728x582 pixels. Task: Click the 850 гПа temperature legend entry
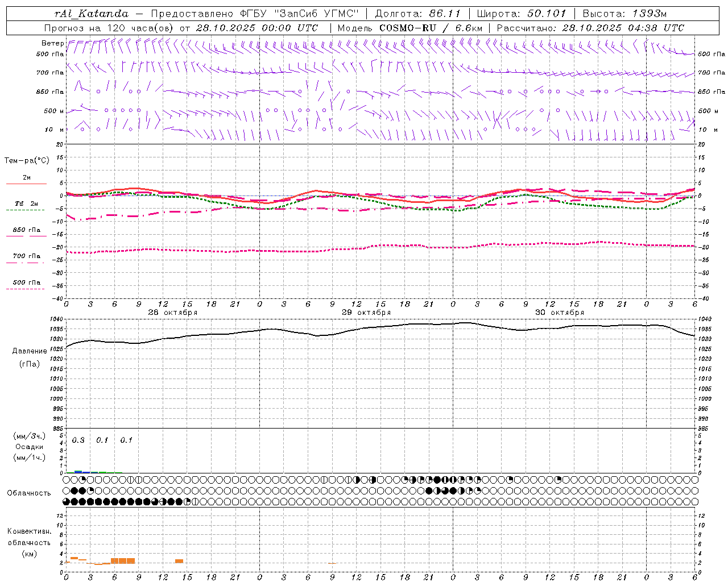26,230
